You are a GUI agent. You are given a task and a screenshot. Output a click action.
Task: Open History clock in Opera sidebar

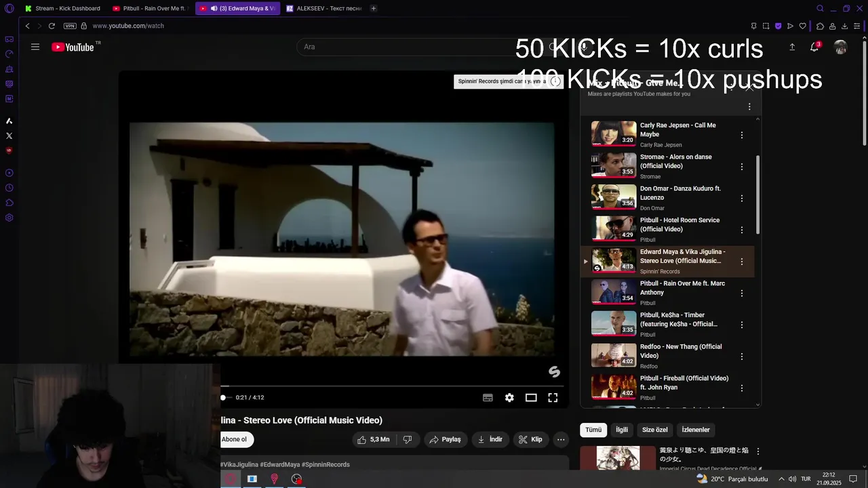tap(9, 188)
